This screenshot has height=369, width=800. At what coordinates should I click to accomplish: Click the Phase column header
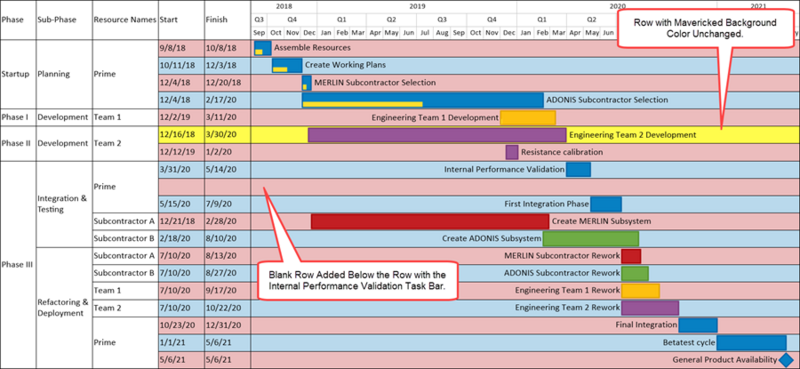18,20
